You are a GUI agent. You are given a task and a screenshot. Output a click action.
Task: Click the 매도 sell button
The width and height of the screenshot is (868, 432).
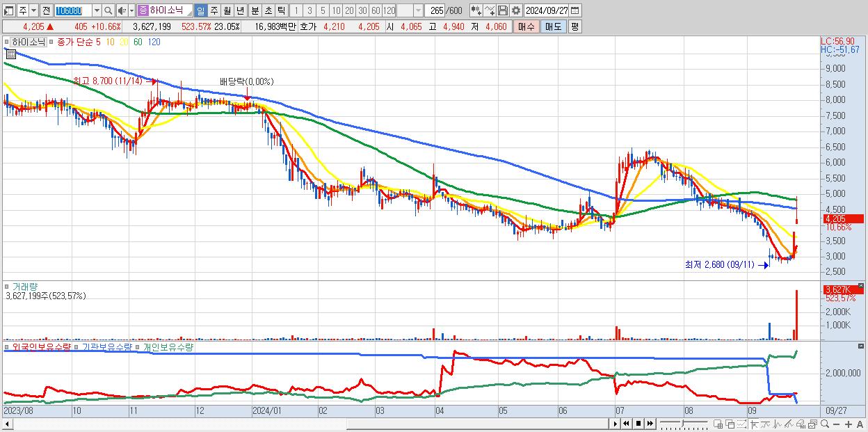click(553, 26)
